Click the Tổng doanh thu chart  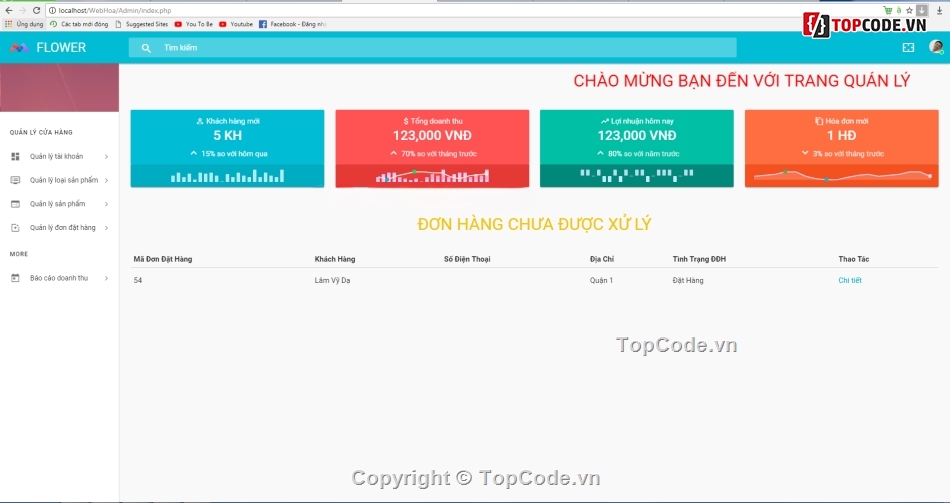(x=432, y=176)
